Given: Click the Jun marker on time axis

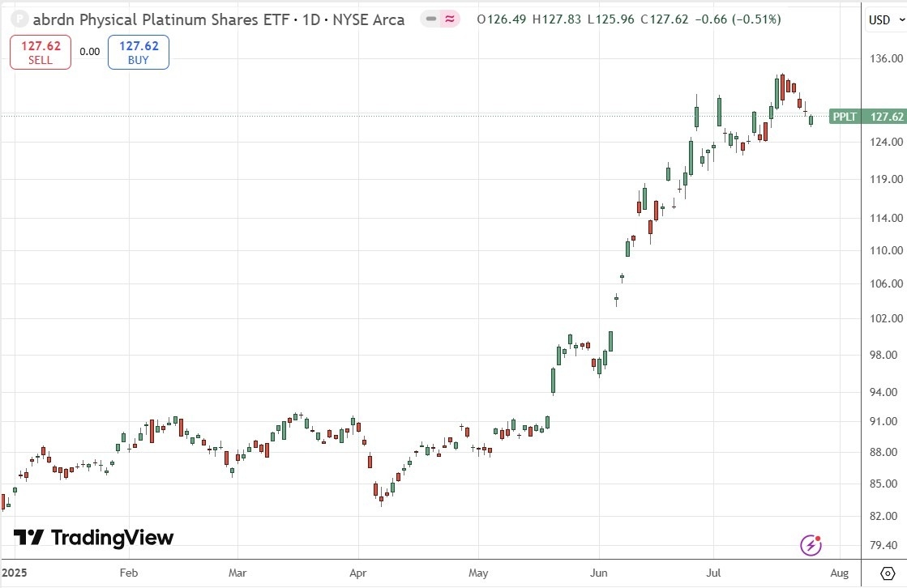Looking at the screenshot, I should (599, 573).
